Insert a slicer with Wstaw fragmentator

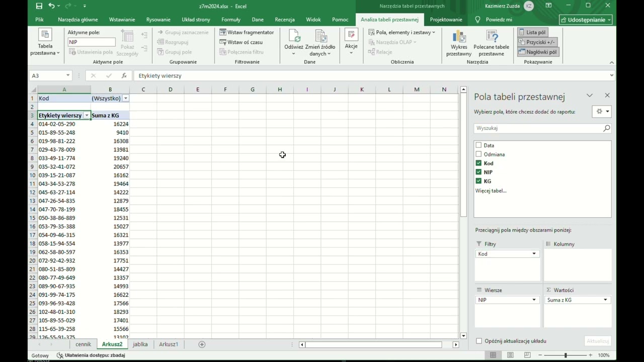click(247, 32)
